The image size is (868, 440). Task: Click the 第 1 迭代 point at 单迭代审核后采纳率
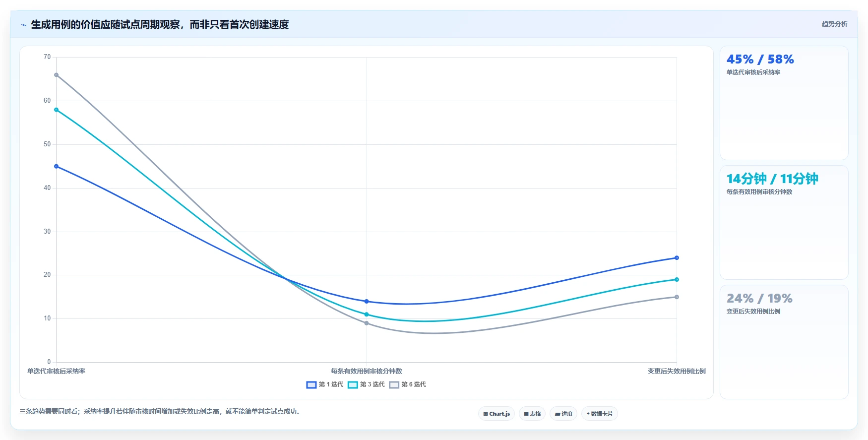[57, 167]
